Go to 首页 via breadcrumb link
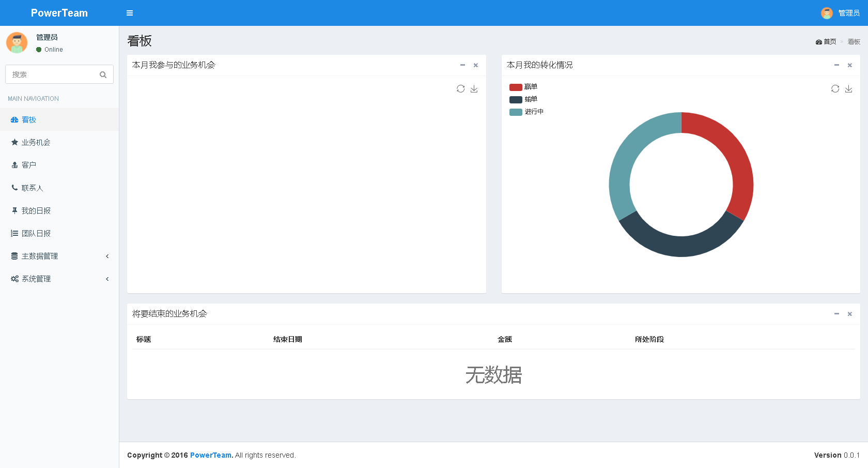Screen dimensions: 868x468 tap(826, 42)
